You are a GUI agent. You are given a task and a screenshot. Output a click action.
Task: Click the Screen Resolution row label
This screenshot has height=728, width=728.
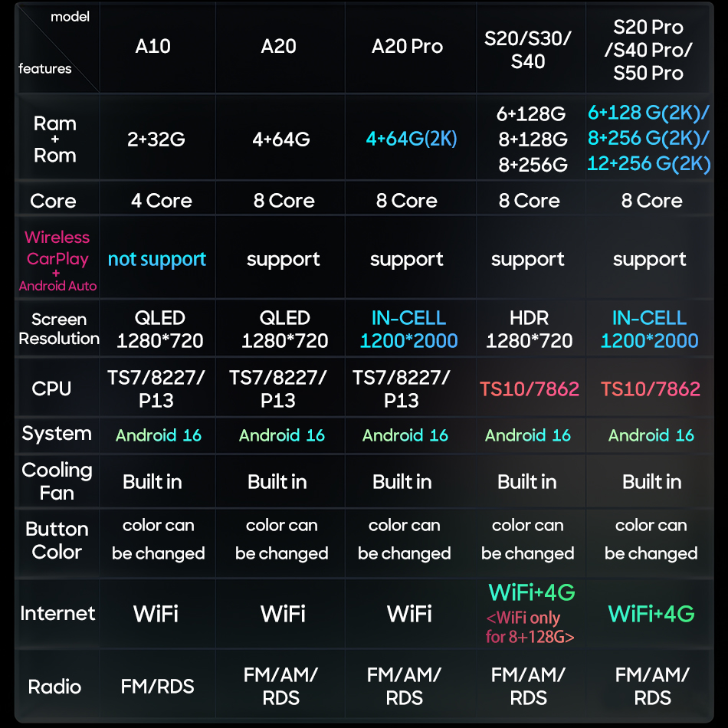[x=59, y=329]
